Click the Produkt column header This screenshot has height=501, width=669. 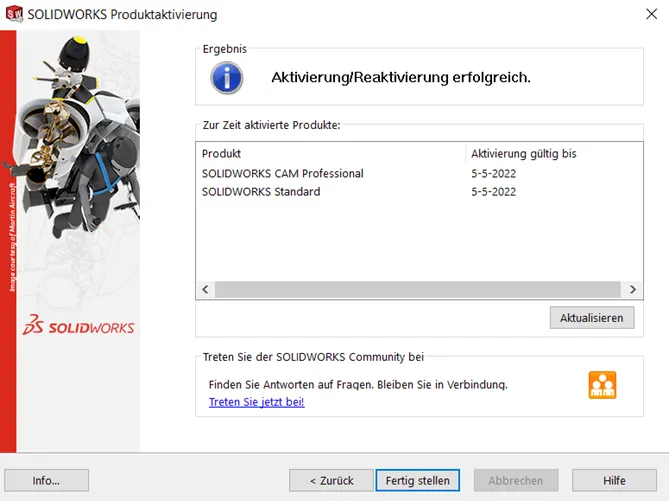point(331,154)
